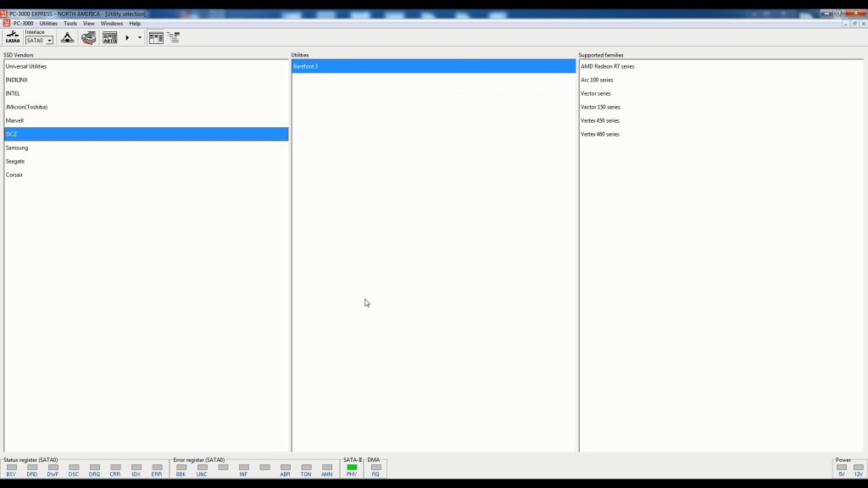The width and height of the screenshot is (868, 488).
Task: Click the AUTO detect toolbar icon
Action: click(110, 37)
